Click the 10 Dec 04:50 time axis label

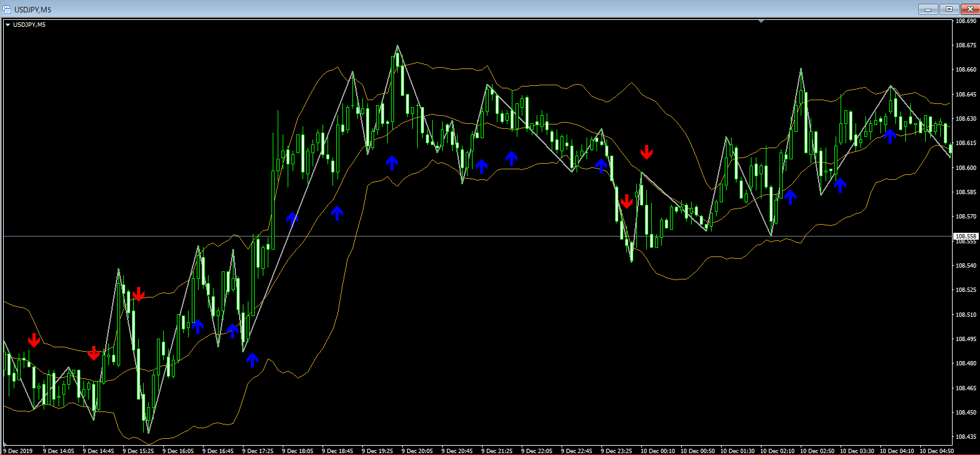pyautogui.click(x=936, y=451)
